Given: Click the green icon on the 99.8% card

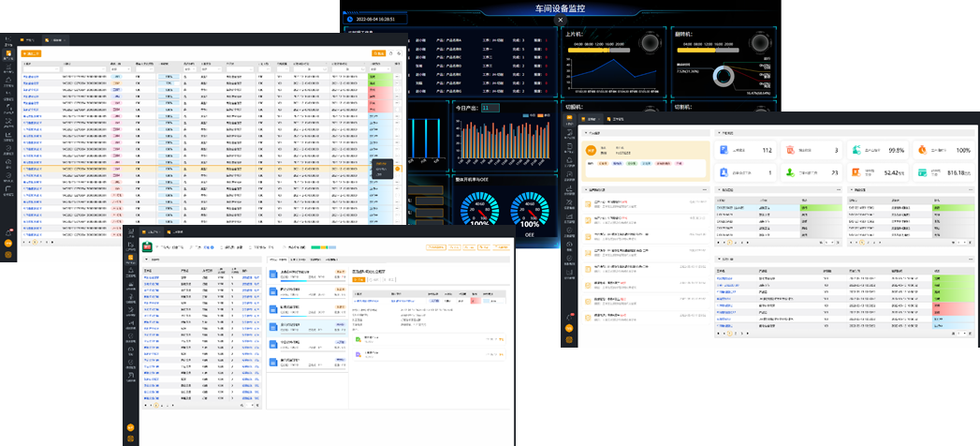Looking at the screenshot, I should point(856,150).
